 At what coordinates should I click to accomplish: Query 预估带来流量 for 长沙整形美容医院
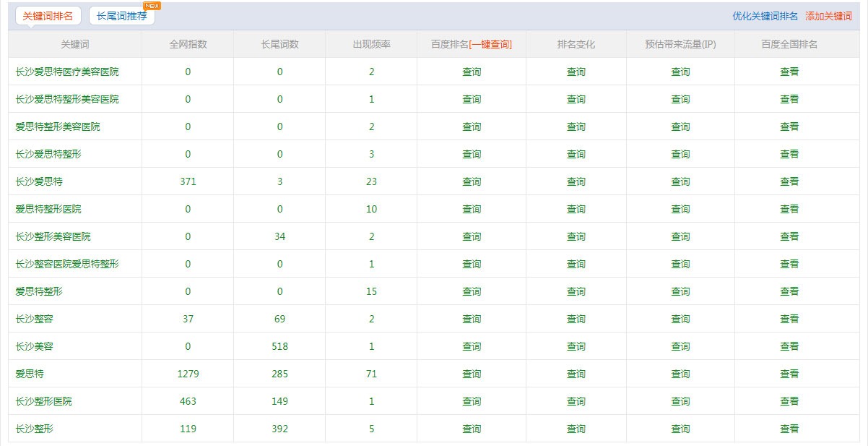tap(680, 236)
